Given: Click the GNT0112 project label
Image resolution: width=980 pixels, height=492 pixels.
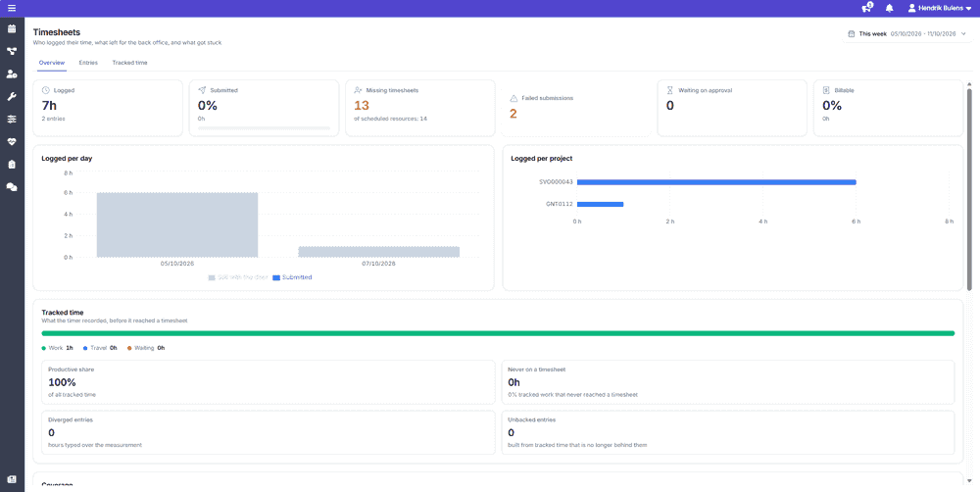Looking at the screenshot, I should pos(560,204).
